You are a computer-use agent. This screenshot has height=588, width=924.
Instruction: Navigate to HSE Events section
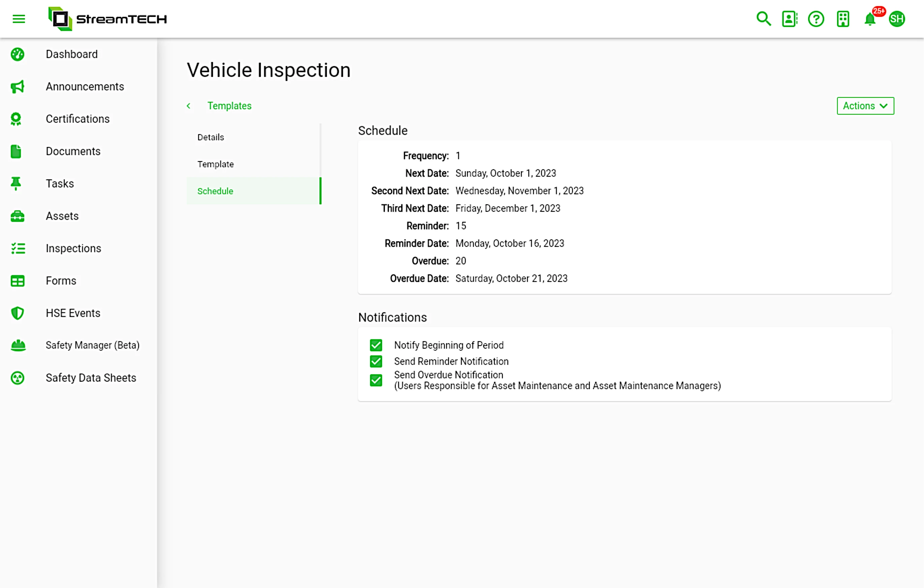(73, 313)
